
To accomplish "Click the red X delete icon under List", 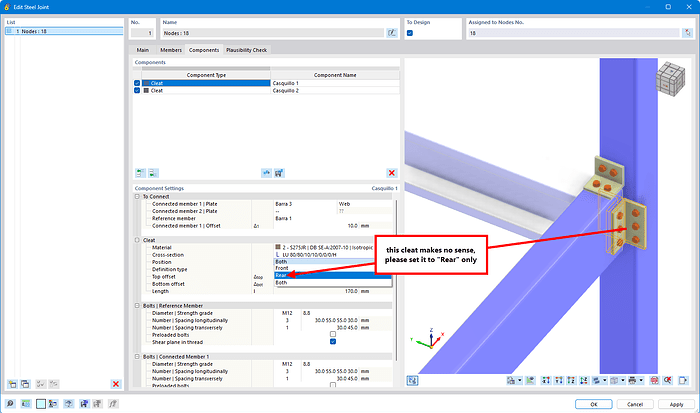I will [x=116, y=383].
